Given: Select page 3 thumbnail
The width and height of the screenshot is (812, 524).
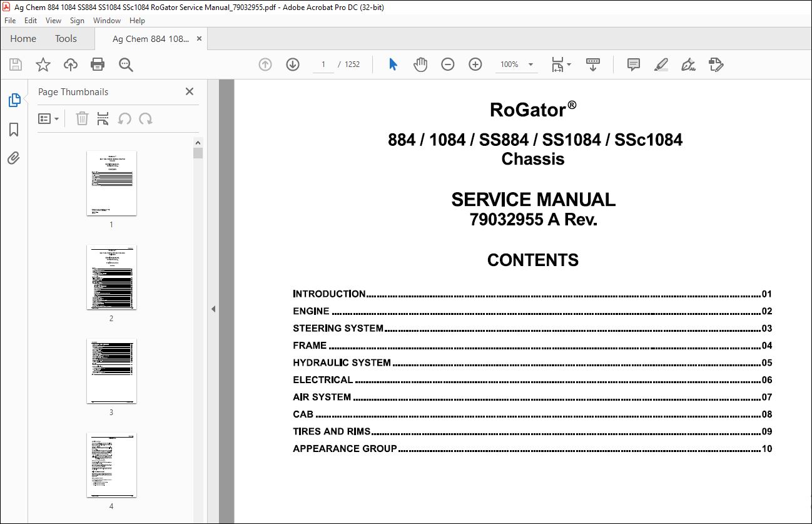Looking at the screenshot, I should 111,371.
